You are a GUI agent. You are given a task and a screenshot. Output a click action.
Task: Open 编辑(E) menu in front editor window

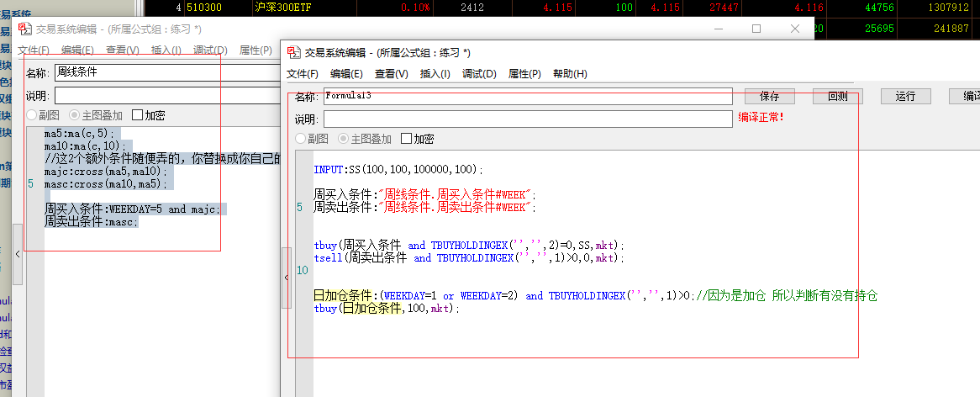347,74
